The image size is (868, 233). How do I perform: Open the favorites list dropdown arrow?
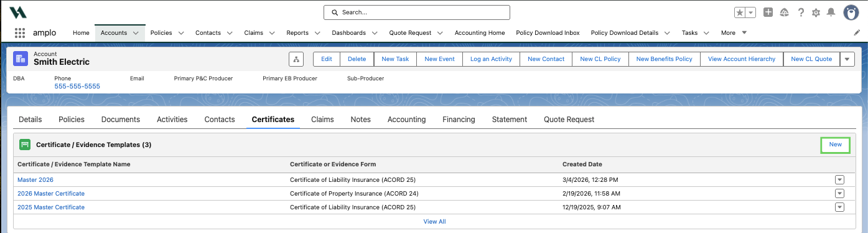click(751, 12)
